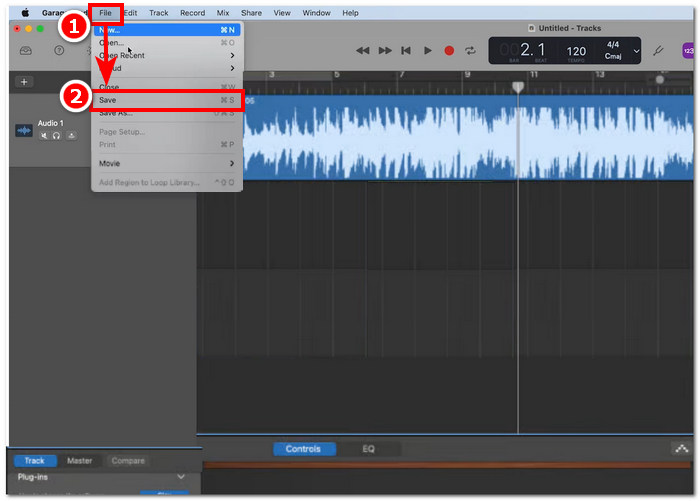700x501 pixels.
Task: Open the Library panel icon
Action: point(25,50)
